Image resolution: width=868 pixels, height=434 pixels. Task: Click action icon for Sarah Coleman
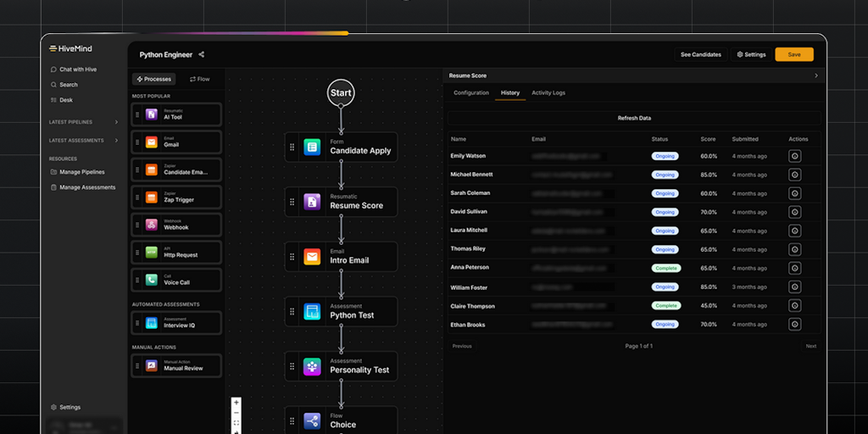pyautogui.click(x=795, y=194)
